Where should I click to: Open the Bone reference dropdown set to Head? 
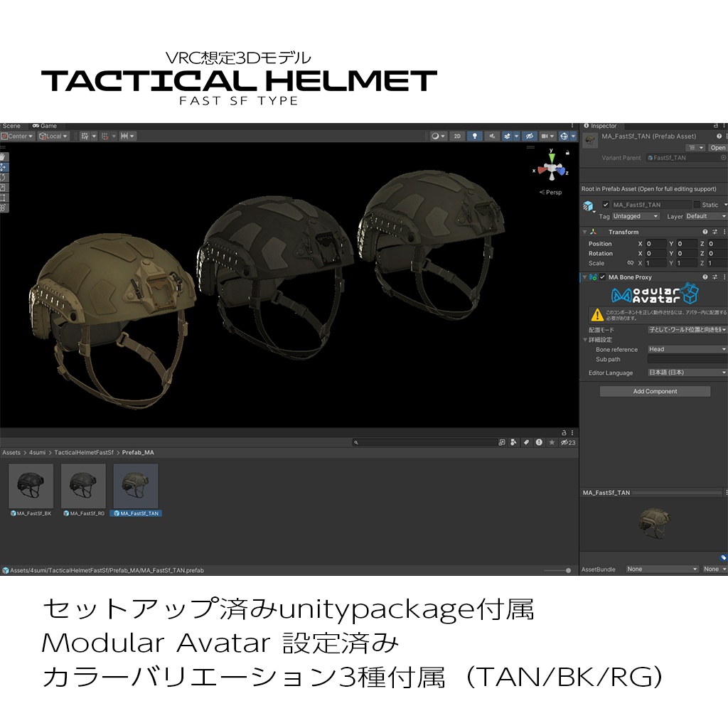686,349
